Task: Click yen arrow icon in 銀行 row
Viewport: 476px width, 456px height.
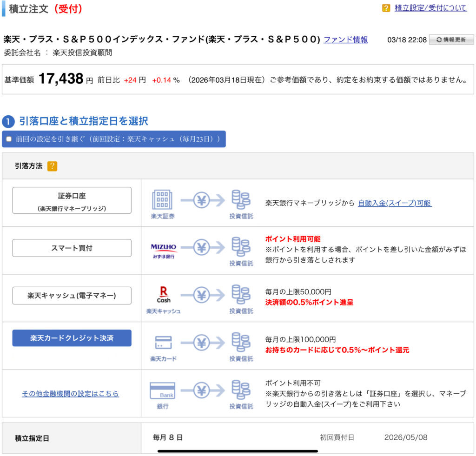Action: (x=203, y=391)
